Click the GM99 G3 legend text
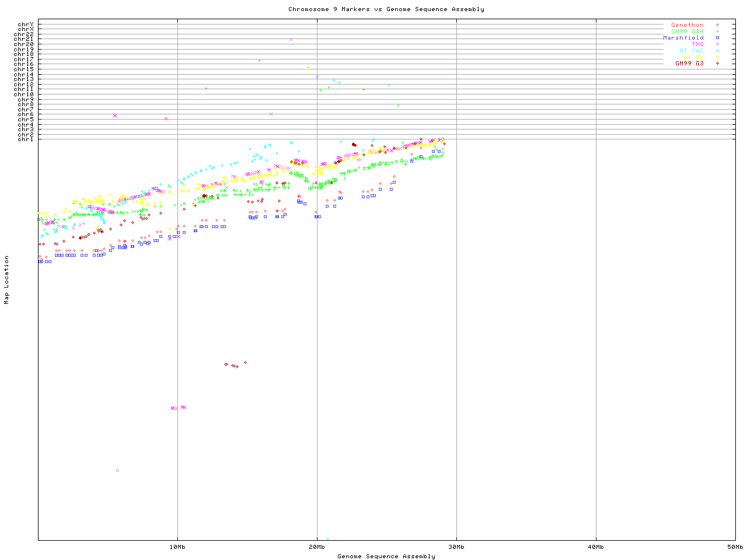This screenshot has width=747, height=560. [x=689, y=64]
